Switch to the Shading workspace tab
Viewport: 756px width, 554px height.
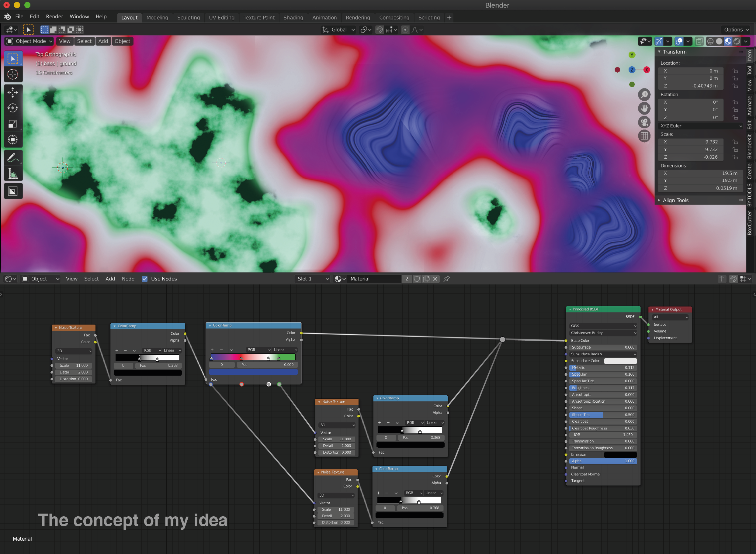[293, 17]
